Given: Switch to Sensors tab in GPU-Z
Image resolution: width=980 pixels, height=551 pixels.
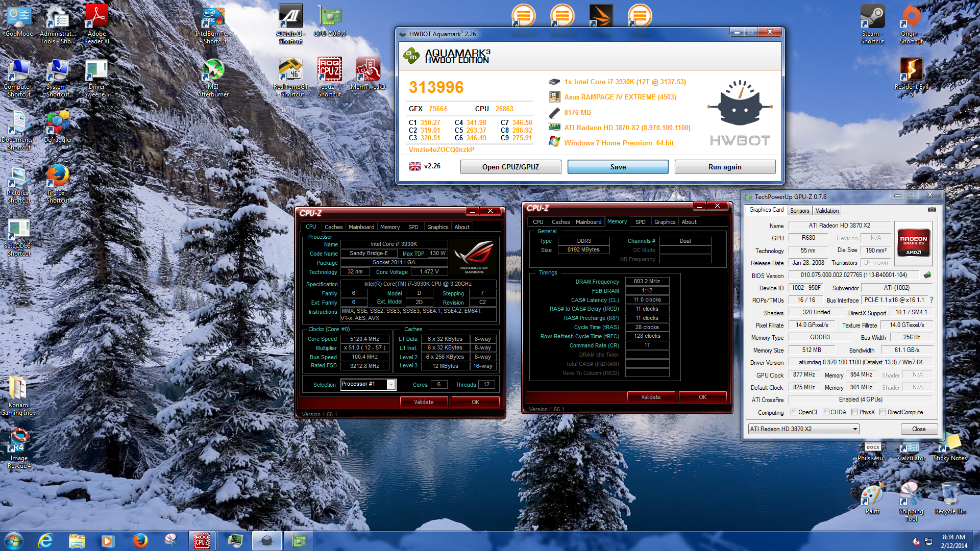Looking at the screenshot, I should 799,210.
